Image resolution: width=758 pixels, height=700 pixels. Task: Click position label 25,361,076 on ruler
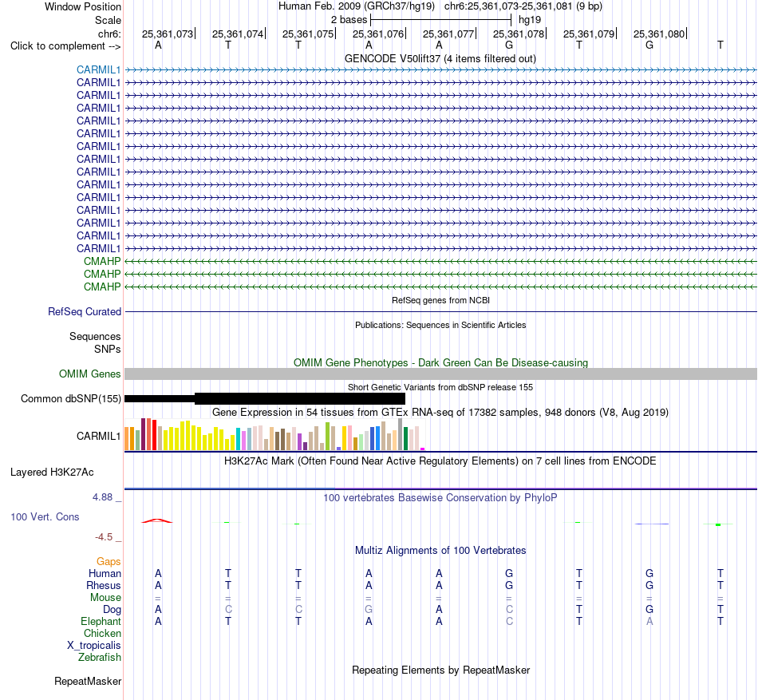378,34
